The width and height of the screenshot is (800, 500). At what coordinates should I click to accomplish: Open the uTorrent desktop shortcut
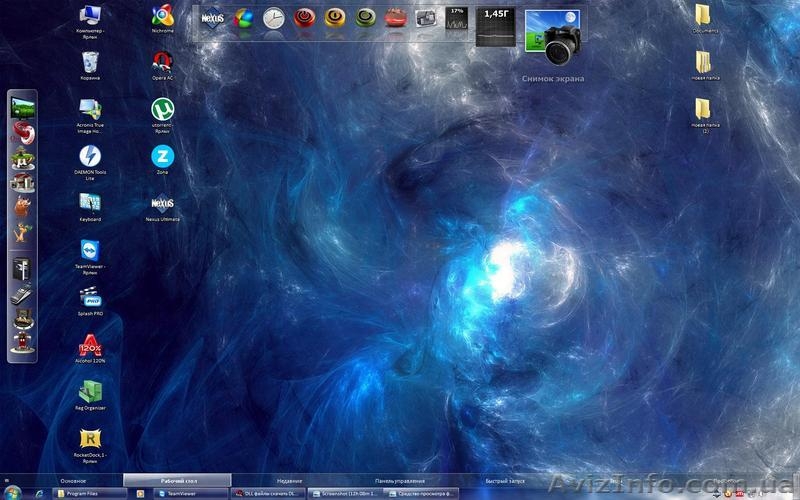pyautogui.click(x=162, y=109)
